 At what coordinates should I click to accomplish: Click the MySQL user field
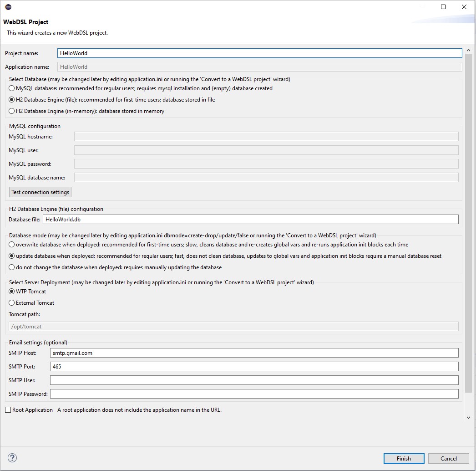[x=266, y=150]
